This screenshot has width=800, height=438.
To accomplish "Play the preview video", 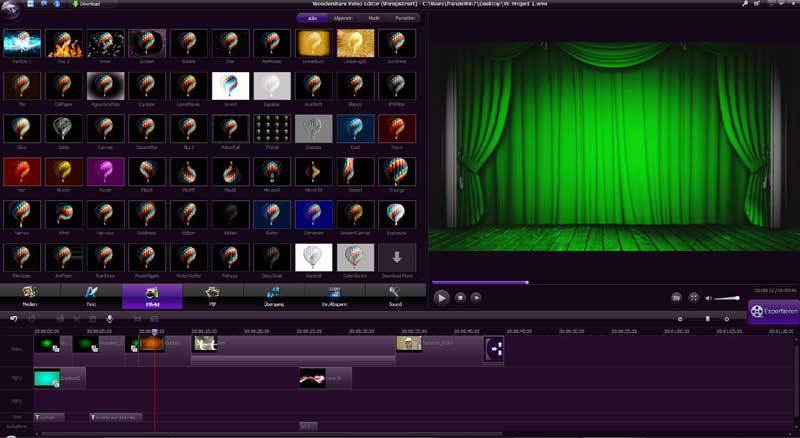I will pyautogui.click(x=441, y=298).
